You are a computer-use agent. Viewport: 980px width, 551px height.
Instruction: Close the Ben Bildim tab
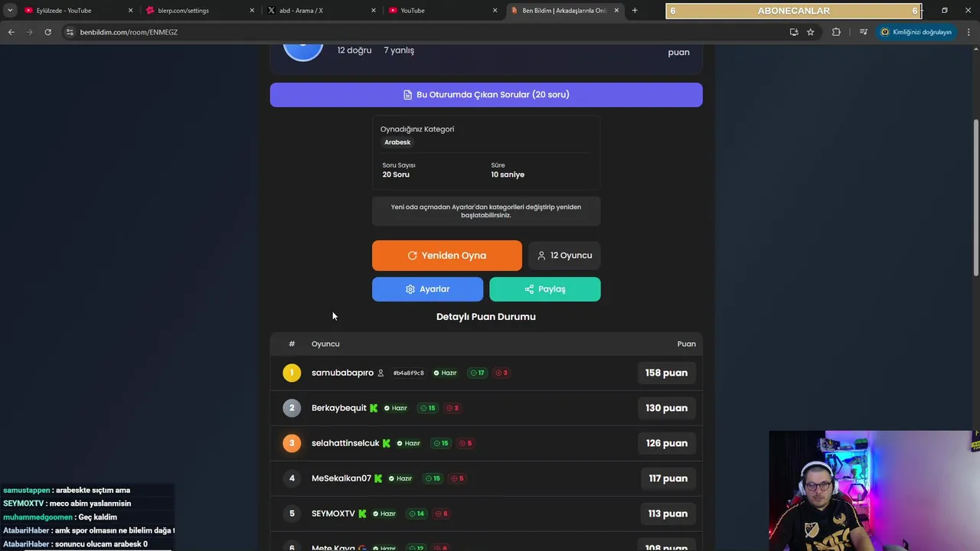pos(616,11)
